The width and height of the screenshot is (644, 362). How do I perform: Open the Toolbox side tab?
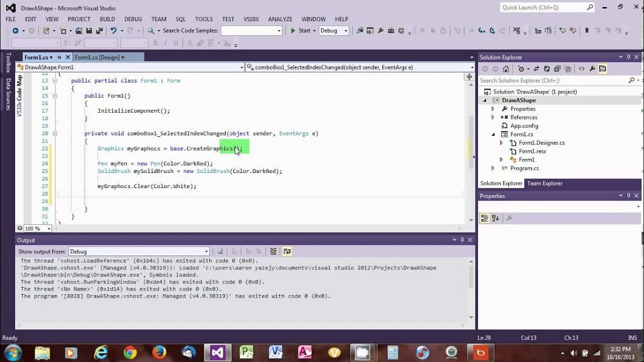pyautogui.click(x=8, y=63)
